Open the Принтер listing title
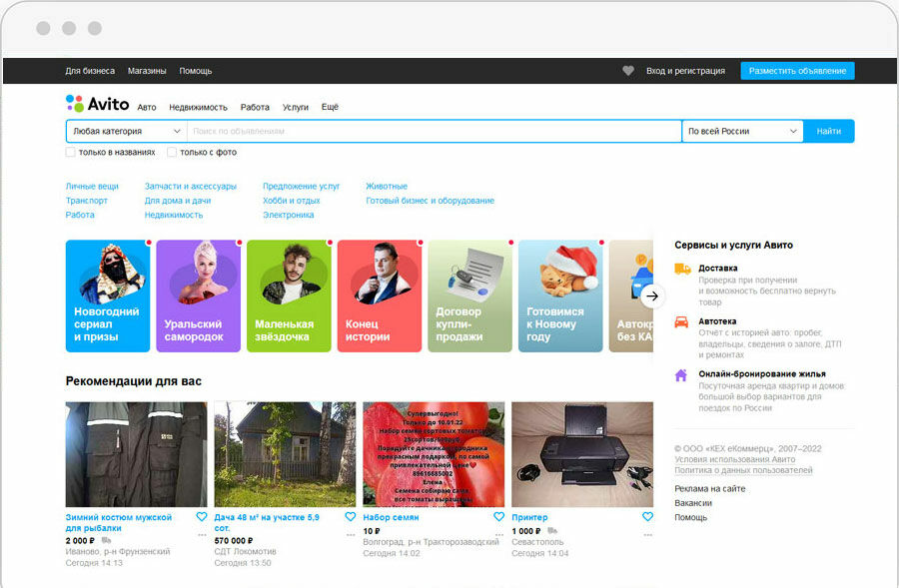 529,517
